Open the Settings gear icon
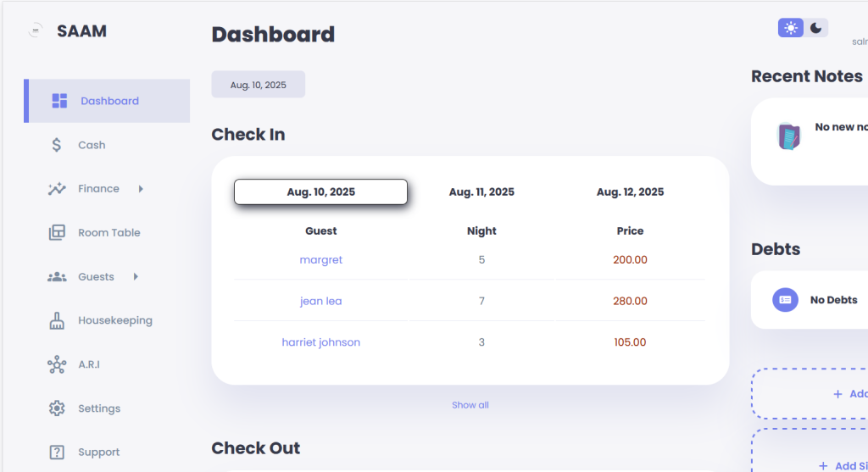 [x=57, y=408]
